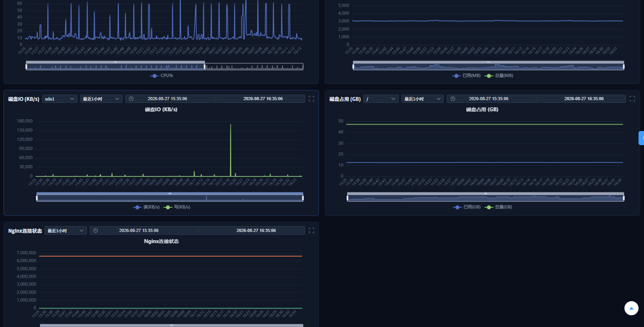644x327 pixels.
Task: Click the Nginx连接状态 start time field 15:35:06
Action: [139, 231]
